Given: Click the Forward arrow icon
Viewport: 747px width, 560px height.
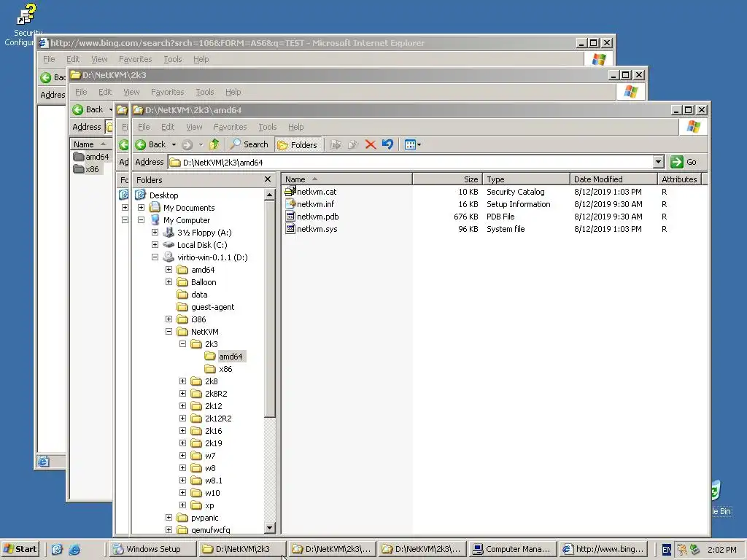Looking at the screenshot, I should click(x=187, y=144).
